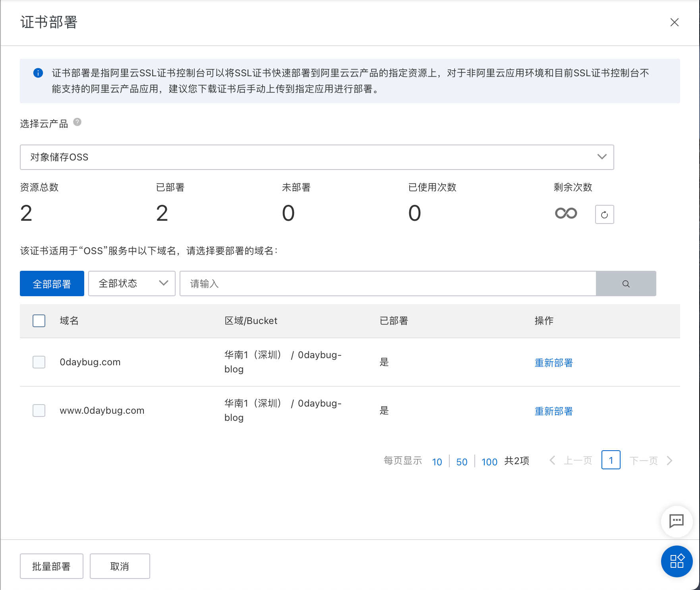Set page size to 50
The height and width of the screenshot is (590, 700).
point(462,461)
